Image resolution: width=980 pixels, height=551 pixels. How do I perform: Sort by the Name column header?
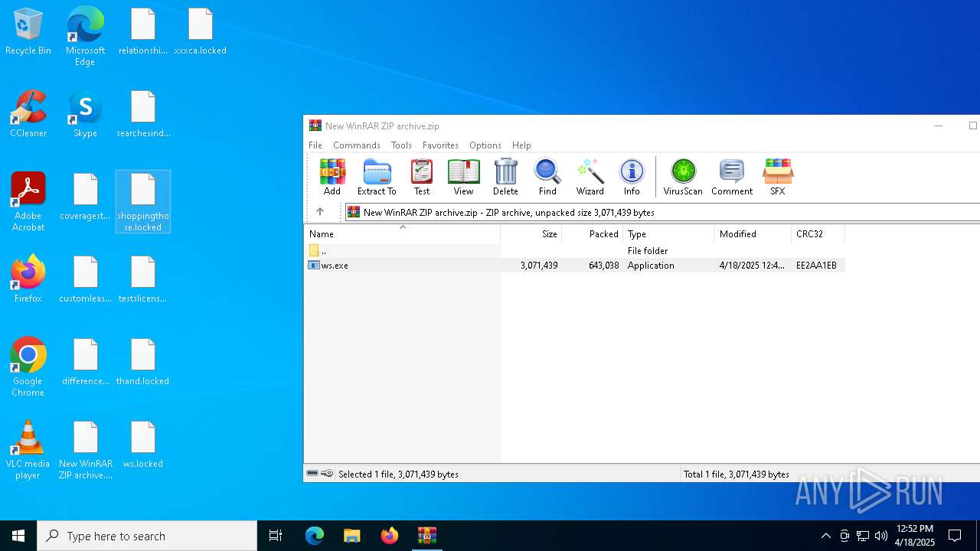point(403,234)
